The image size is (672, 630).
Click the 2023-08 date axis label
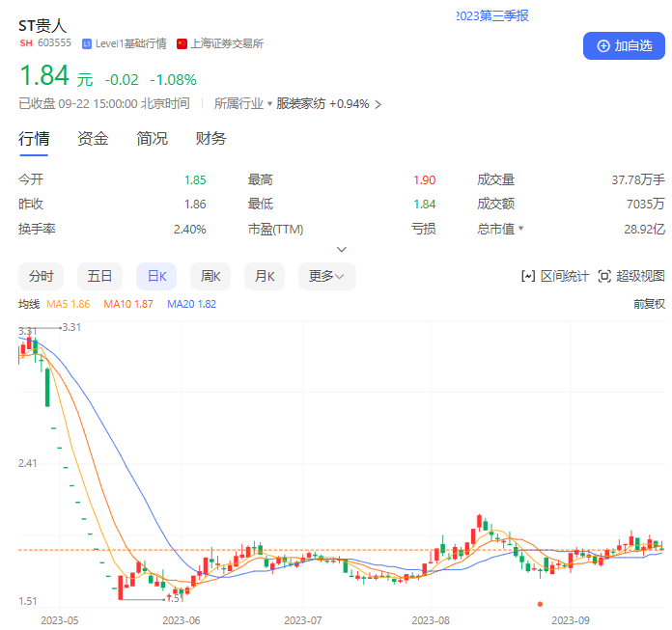pyautogui.click(x=431, y=620)
